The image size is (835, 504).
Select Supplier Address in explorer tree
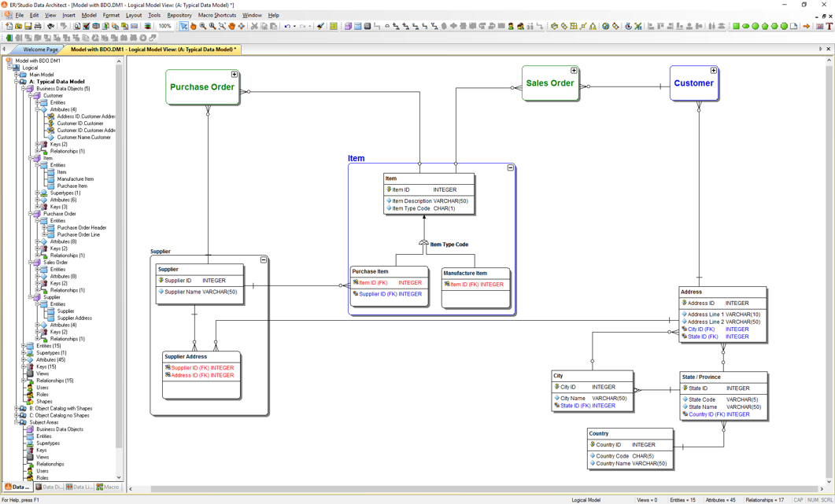tap(74, 318)
